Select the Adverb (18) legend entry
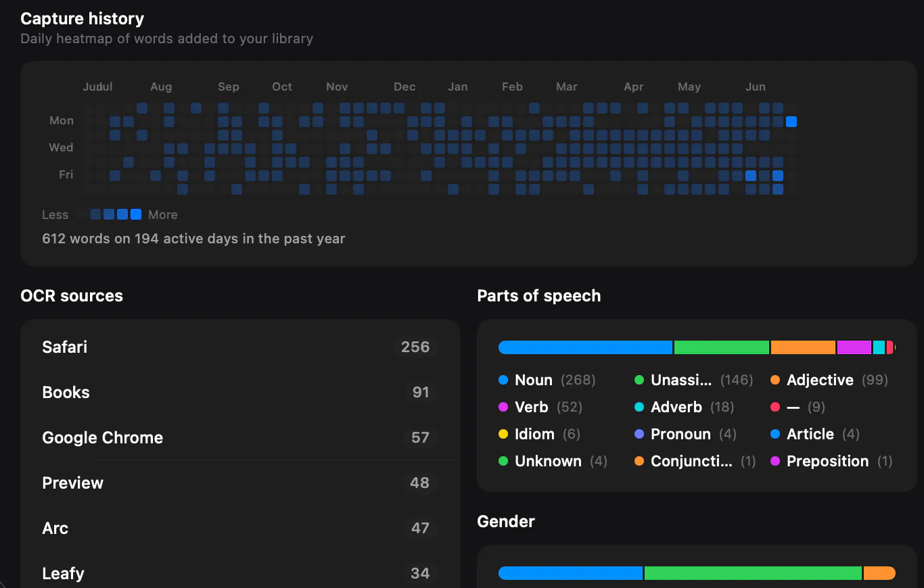The image size is (924, 588). point(685,407)
